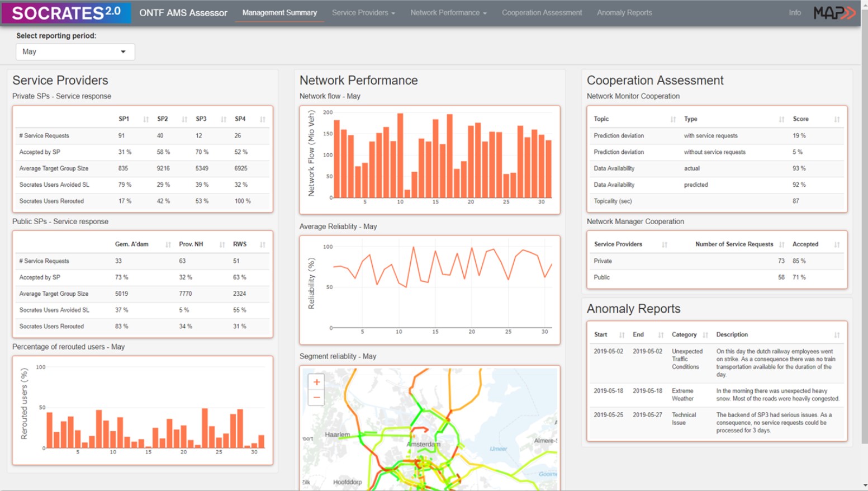Zoom in on the segment reliability map

coord(316,382)
